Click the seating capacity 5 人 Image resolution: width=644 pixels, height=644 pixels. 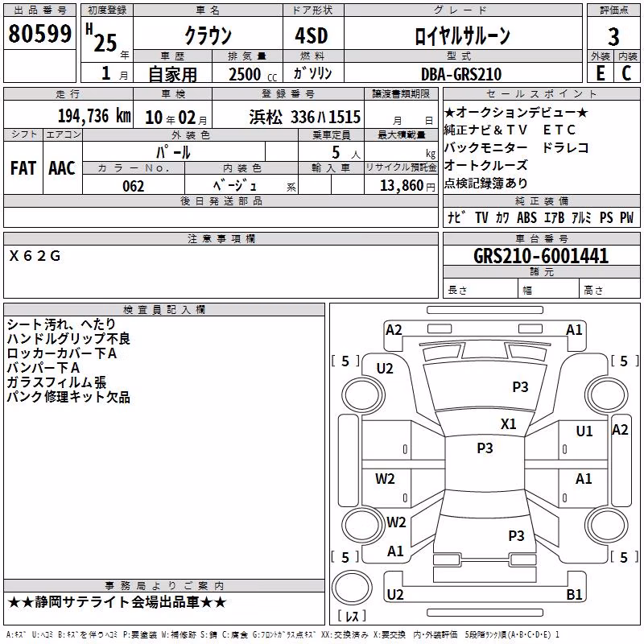pyautogui.click(x=346, y=153)
